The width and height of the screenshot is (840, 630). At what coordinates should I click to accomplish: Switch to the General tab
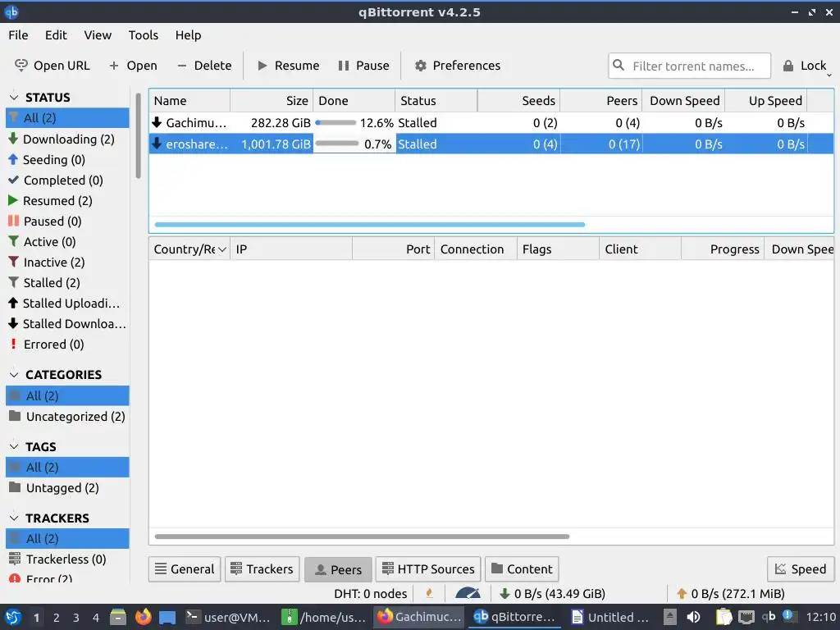[185, 569]
